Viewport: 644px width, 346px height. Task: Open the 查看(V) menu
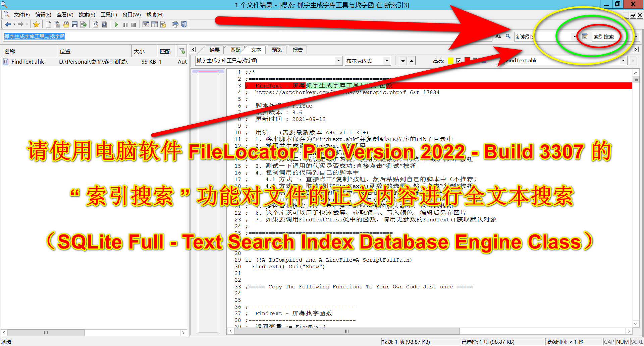[x=65, y=15]
